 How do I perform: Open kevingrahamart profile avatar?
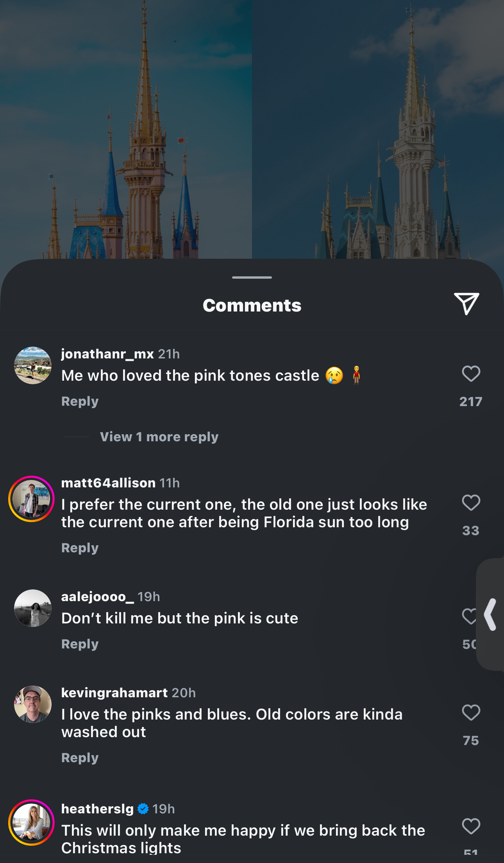point(33,704)
